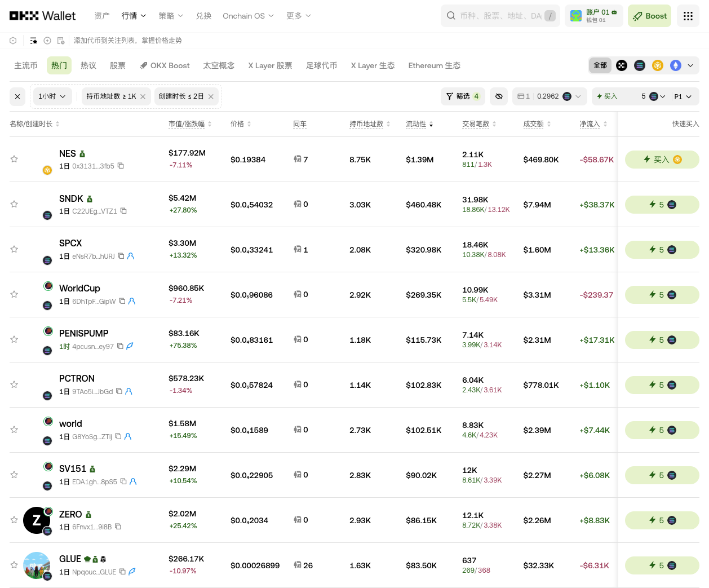This screenshot has width=709, height=588.
Task: Filter by the X Layer chain icon
Action: pyautogui.click(x=622, y=65)
